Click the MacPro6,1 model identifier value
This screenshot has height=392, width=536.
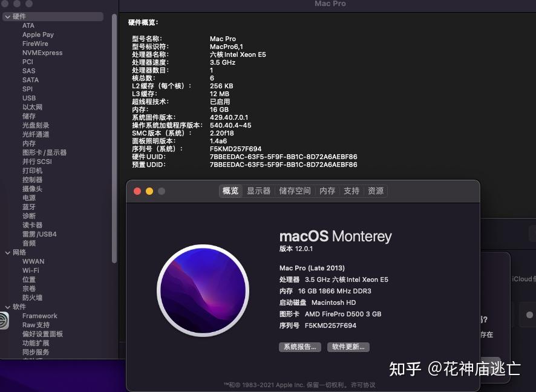point(226,47)
